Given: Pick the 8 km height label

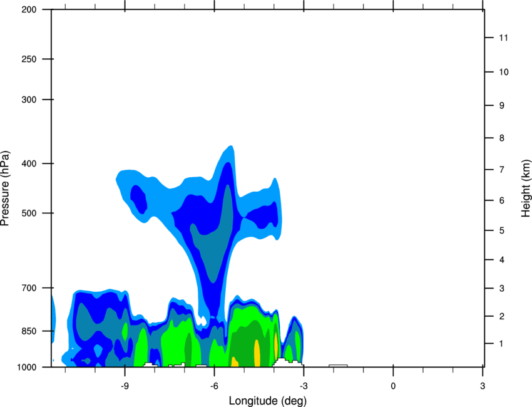Looking at the screenshot, I should [x=501, y=138].
